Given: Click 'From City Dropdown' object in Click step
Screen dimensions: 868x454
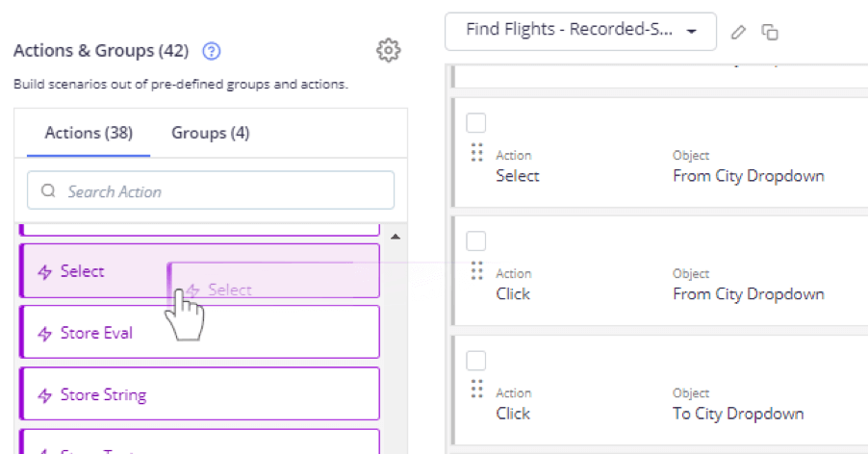Looking at the screenshot, I should click(x=749, y=294).
